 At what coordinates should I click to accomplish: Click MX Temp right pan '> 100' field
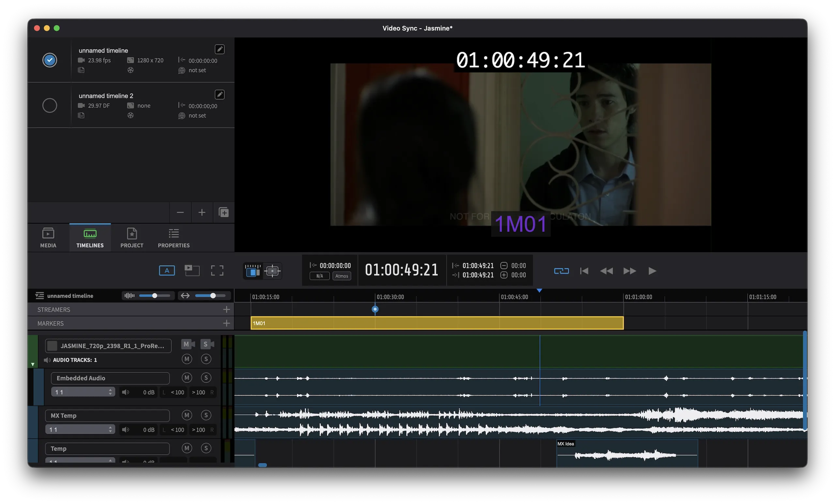[x=203, y=430]
